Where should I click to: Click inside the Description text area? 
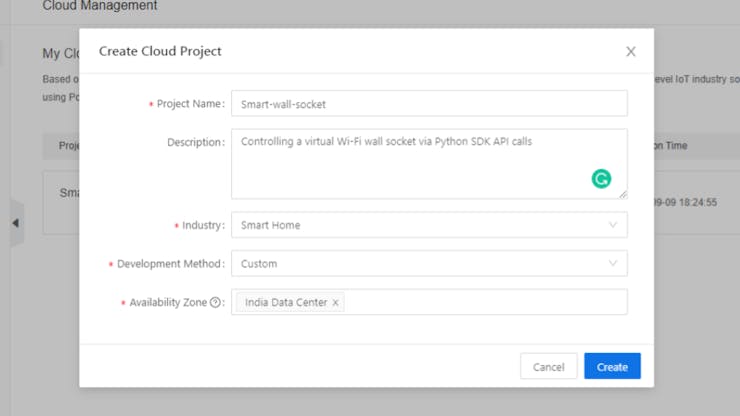pyautogui.click(x=410, y=165)
